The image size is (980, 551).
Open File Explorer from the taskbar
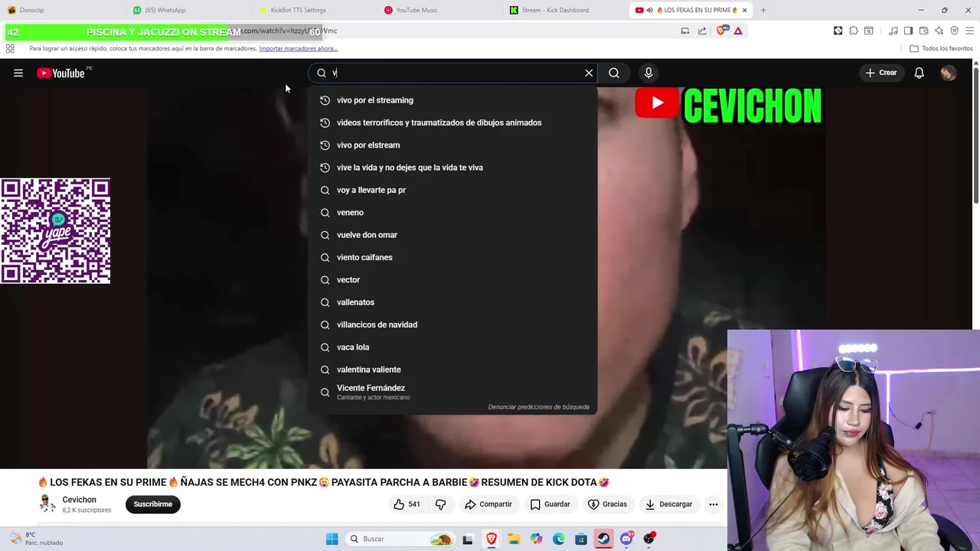(x=514, y=539)
